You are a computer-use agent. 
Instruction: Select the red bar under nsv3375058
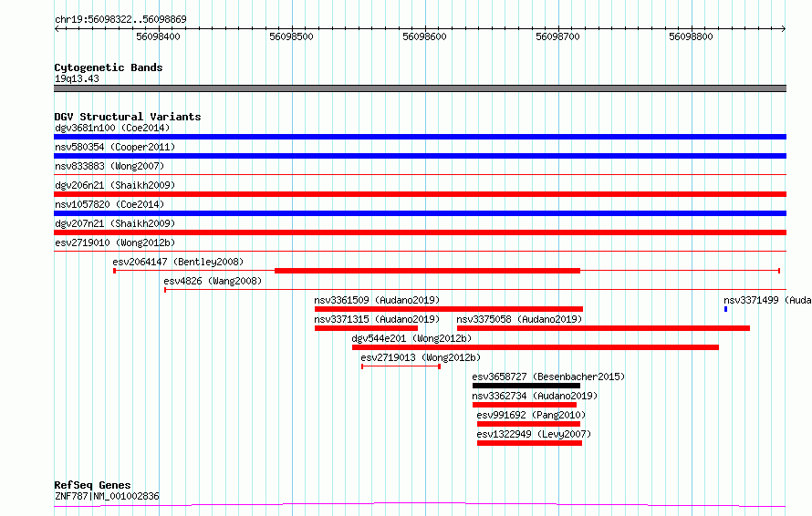pos(603,328)
